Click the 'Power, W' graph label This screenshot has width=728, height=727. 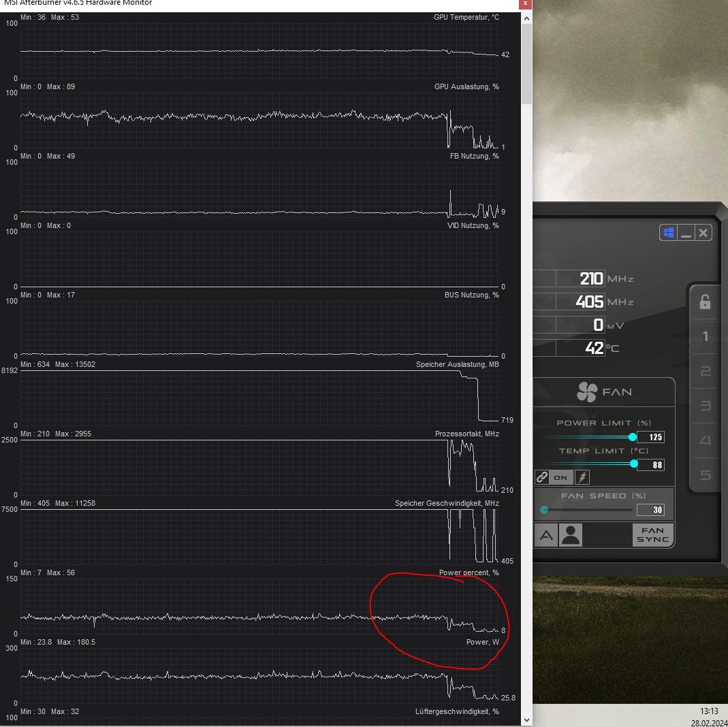[x=483, y=642]
